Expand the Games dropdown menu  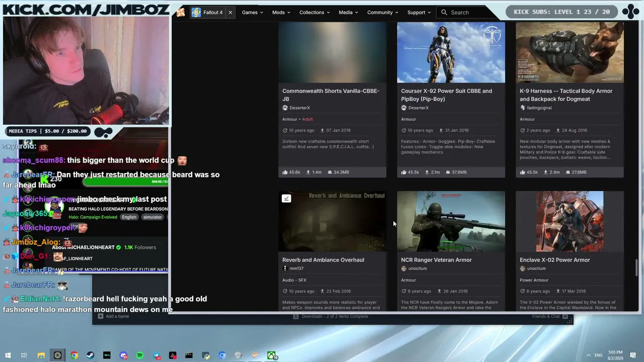pos(253,13)
